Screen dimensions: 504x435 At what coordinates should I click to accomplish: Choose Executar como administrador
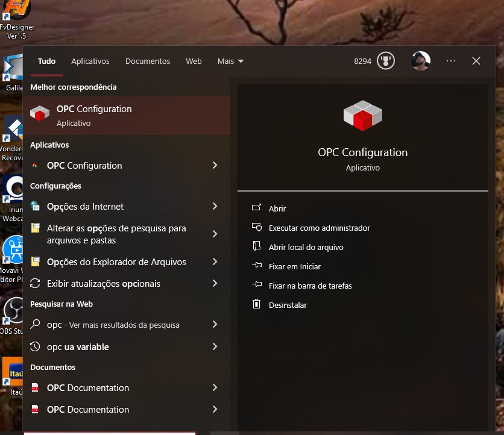coord(319,228)
